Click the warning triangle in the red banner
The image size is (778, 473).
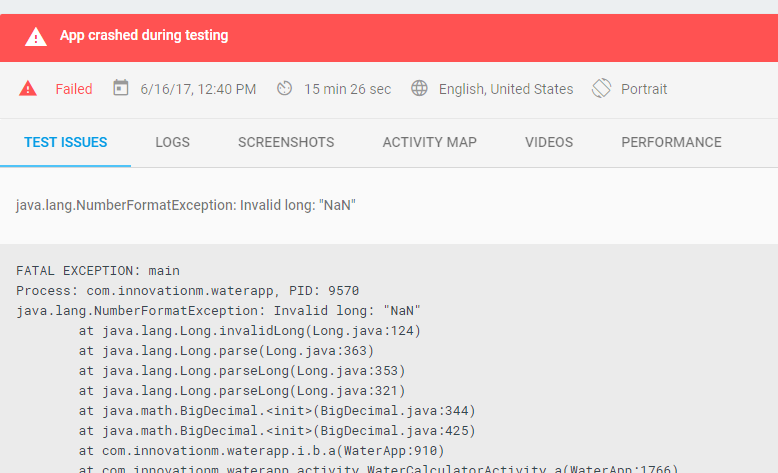point(36,37)
